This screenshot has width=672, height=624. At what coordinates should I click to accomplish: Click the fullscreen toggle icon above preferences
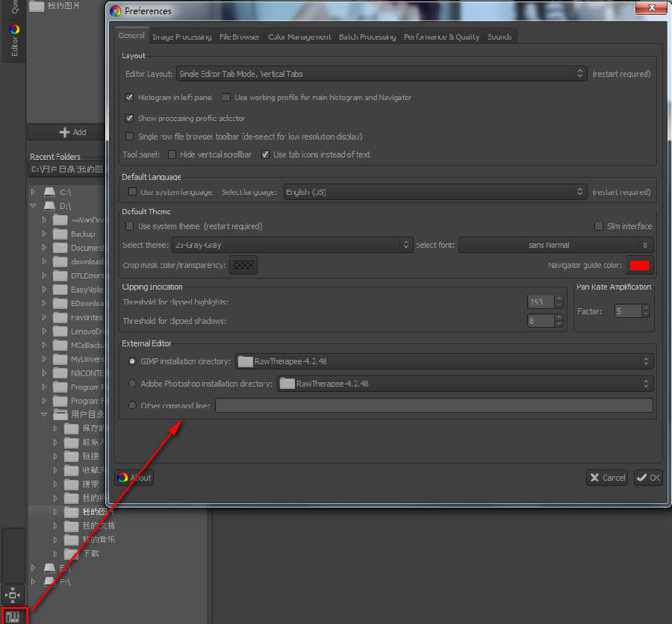[x=13, y=595]
